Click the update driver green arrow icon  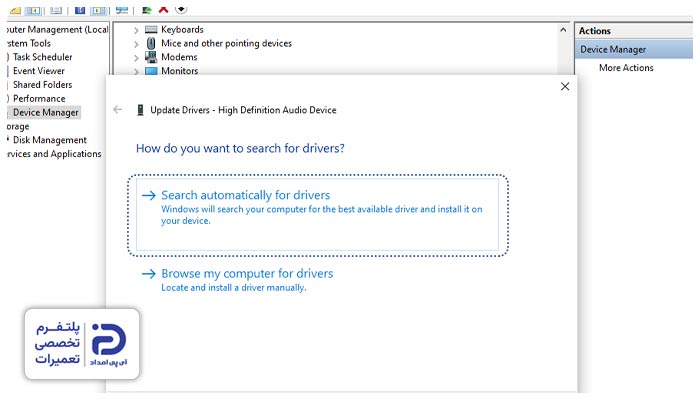(x=146, y=10)
